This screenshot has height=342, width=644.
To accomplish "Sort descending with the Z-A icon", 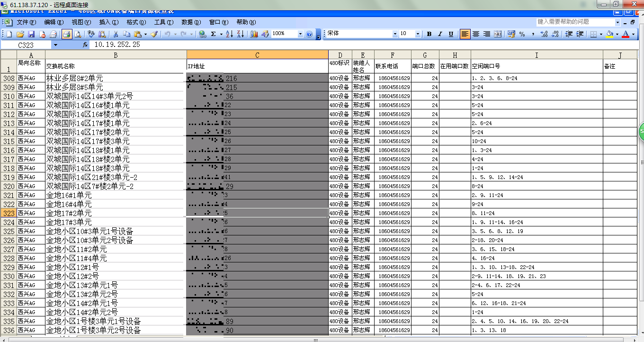I will [x=241, y=34].
